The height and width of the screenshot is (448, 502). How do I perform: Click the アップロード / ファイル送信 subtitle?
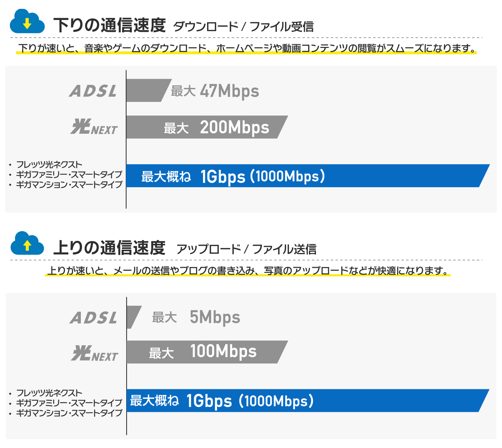pos(246,249)
